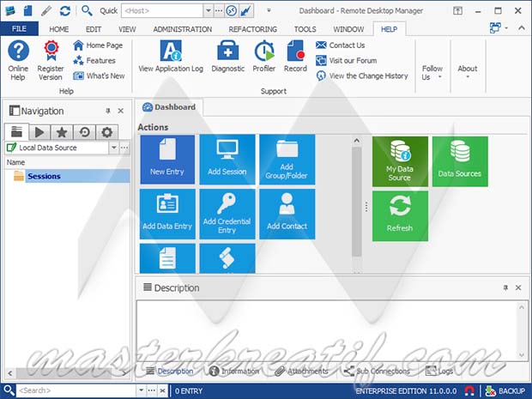The height and width of the screenshot is (399, 532).
Task: Click the edit pencil icon in title toolbar
Action: pos(46,11)
